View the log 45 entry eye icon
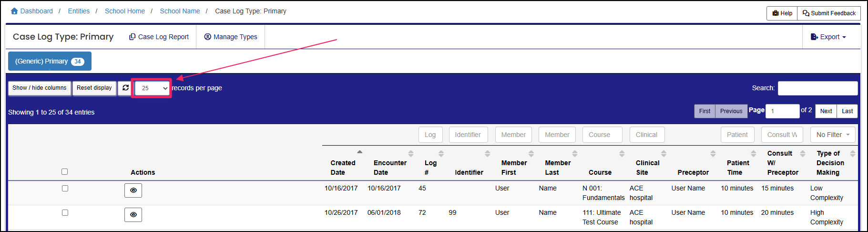 coord(133,190)
